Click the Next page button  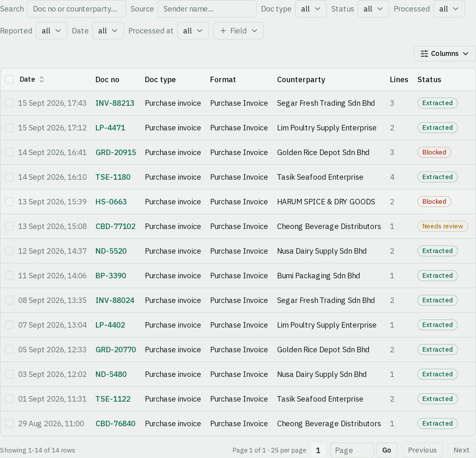[461, 450]
